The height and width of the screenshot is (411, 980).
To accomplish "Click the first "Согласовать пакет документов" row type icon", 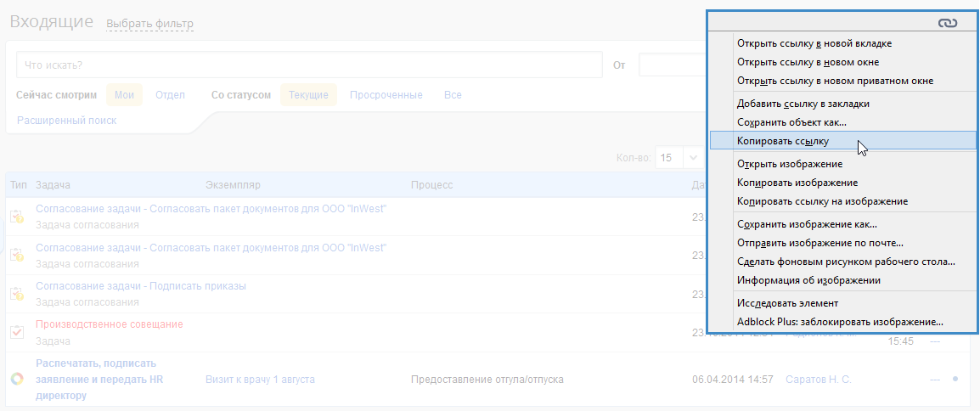I will click(x=16, y=217).
